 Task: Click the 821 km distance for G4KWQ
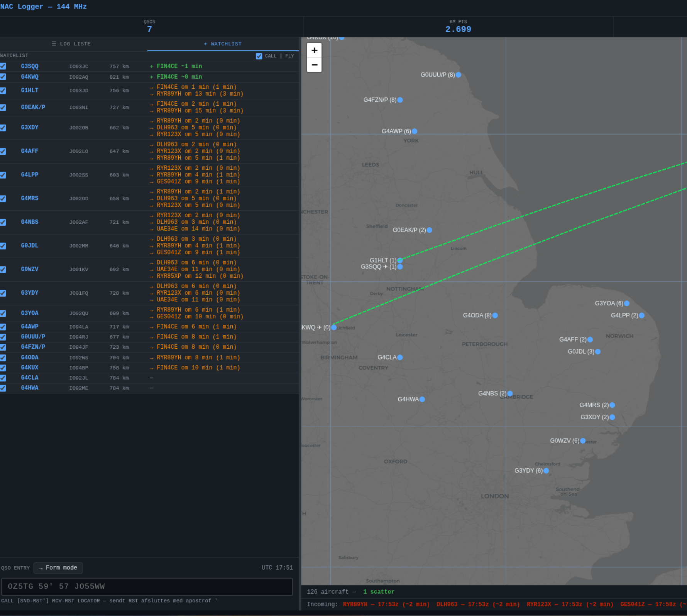119,77
